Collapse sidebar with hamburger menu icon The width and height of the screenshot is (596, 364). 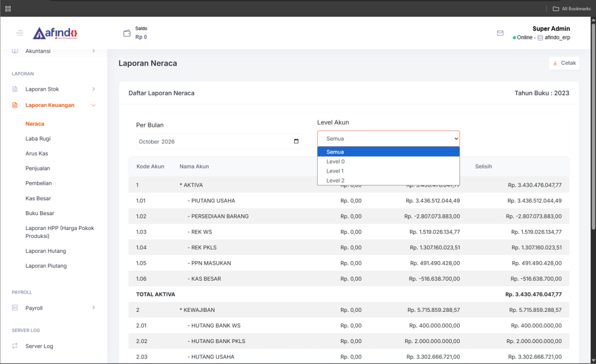pos(19,33)
